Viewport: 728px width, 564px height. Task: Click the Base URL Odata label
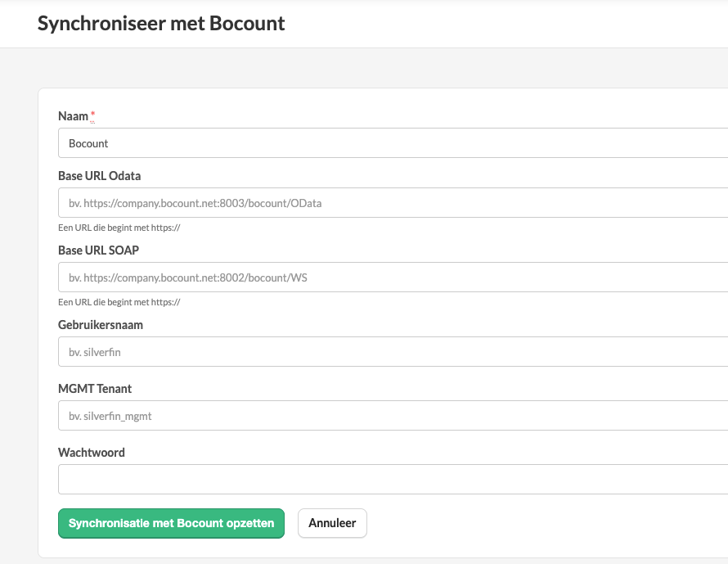[99, 176]
